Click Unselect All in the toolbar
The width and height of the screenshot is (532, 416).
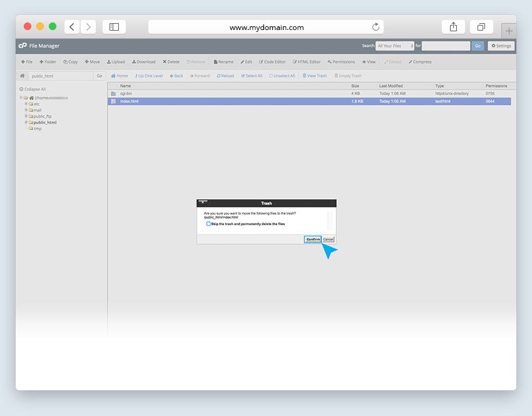click(282, 76)
